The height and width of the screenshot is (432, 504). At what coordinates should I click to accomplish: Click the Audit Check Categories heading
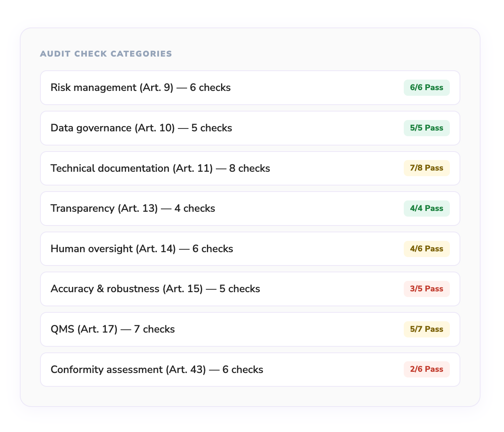pos(106,54)
